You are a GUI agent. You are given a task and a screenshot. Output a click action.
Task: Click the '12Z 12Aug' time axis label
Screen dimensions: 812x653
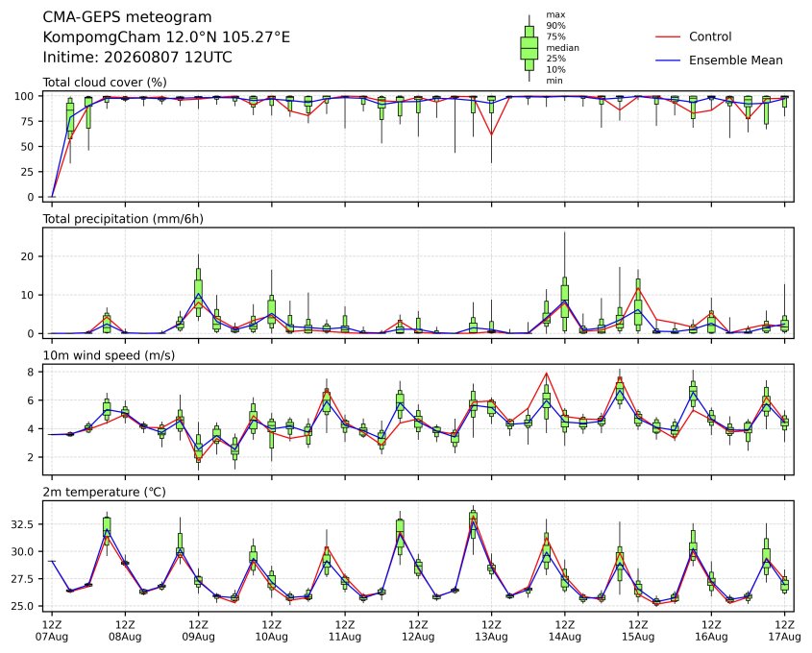(418, 630)
